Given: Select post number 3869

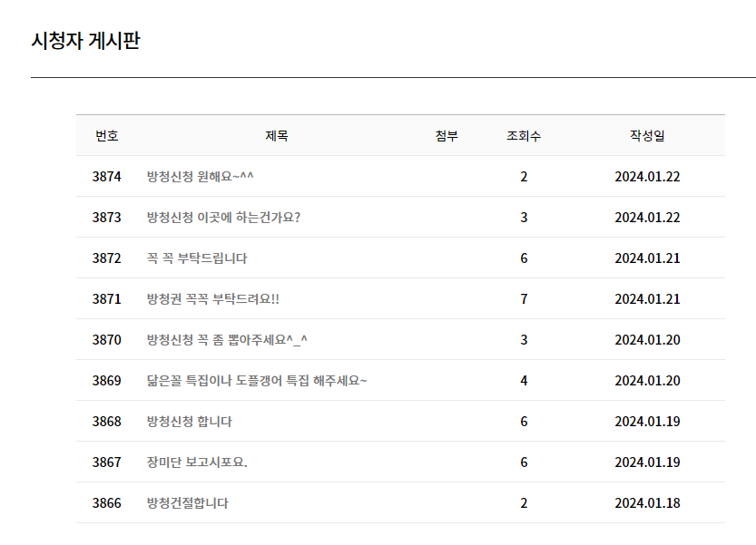Looking at the screenshot, I should pyautogui.click(x=106, y=381).
